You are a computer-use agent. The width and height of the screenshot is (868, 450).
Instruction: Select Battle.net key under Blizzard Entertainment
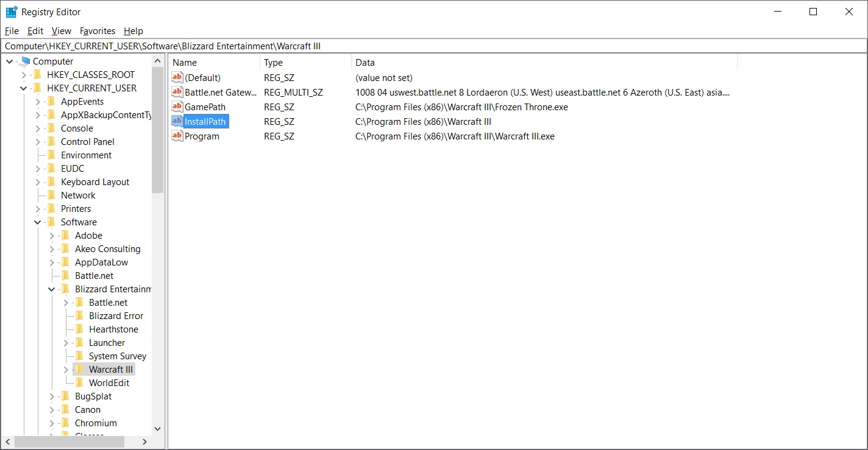(108, 302)
